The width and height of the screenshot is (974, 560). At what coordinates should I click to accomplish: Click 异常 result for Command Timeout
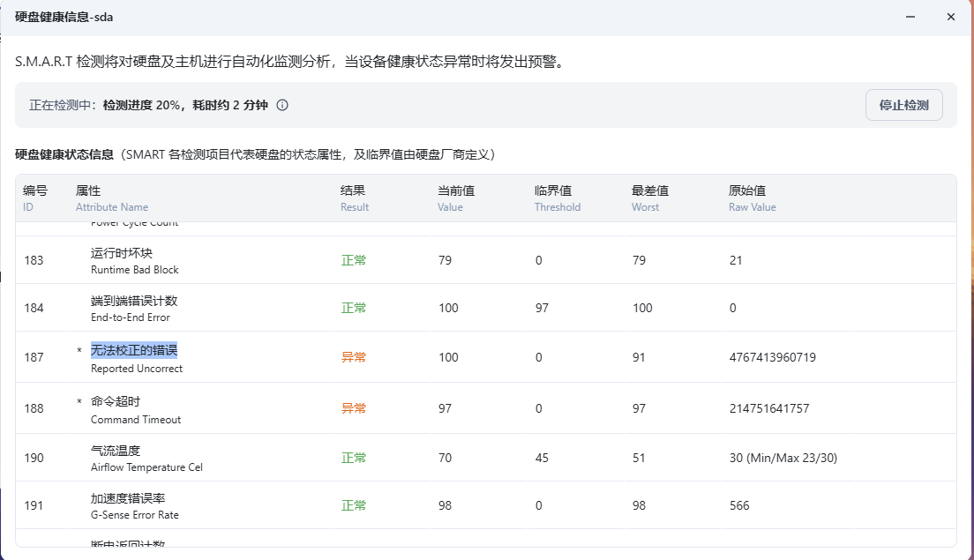tap(354, 408)
